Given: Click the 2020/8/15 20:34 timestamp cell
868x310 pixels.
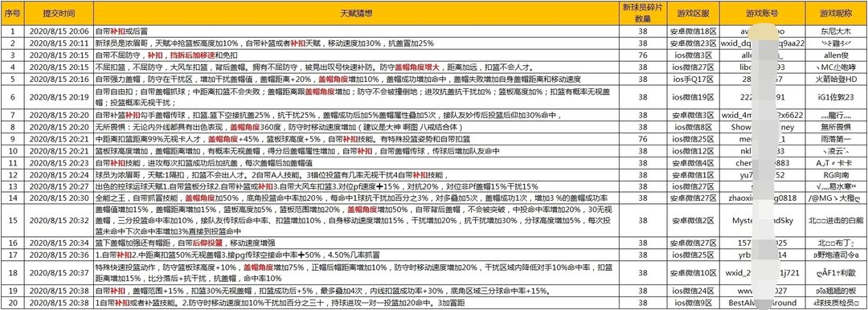Looking at the screenshot, I should point(59,243).
